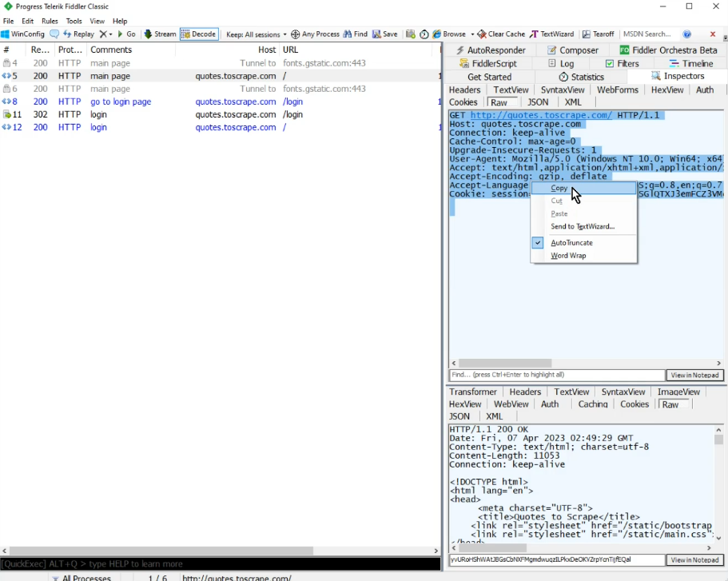Open the Filters tab
The height and width of the screenshot is (581, 728).
623,64
